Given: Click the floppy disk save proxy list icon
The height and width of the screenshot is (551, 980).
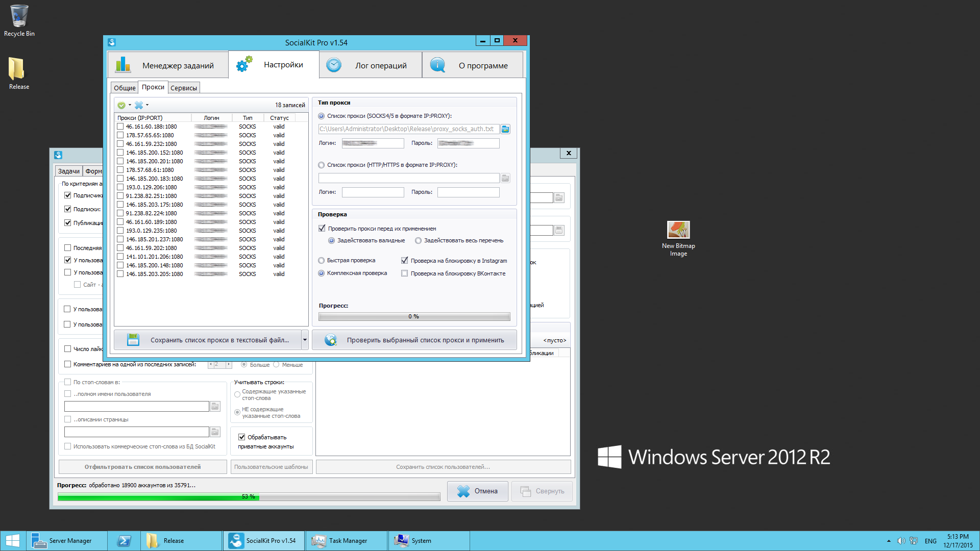Looking at the screenshot, I should [x=133, y=340].
